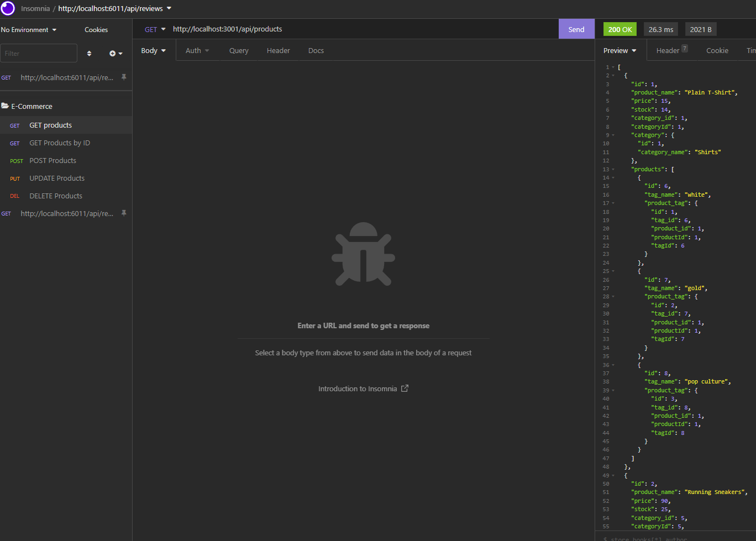Click the 26.3 ms response time badge
Image resolution: width=756 pixels, height=541 pixels.
[661, 29]
